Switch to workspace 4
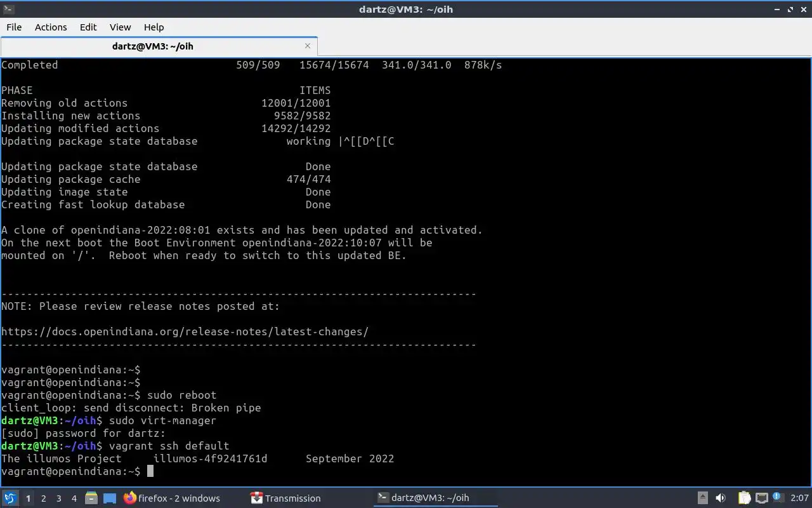 coord(74,498)
